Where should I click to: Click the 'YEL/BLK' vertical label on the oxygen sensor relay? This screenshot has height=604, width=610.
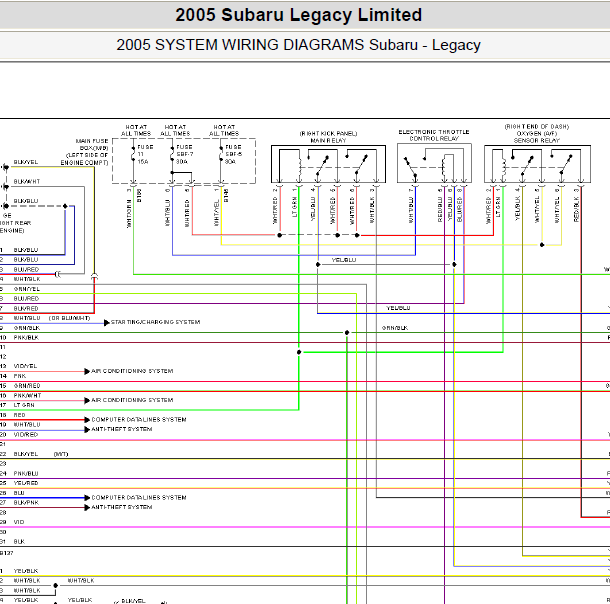tap(517, 208)
